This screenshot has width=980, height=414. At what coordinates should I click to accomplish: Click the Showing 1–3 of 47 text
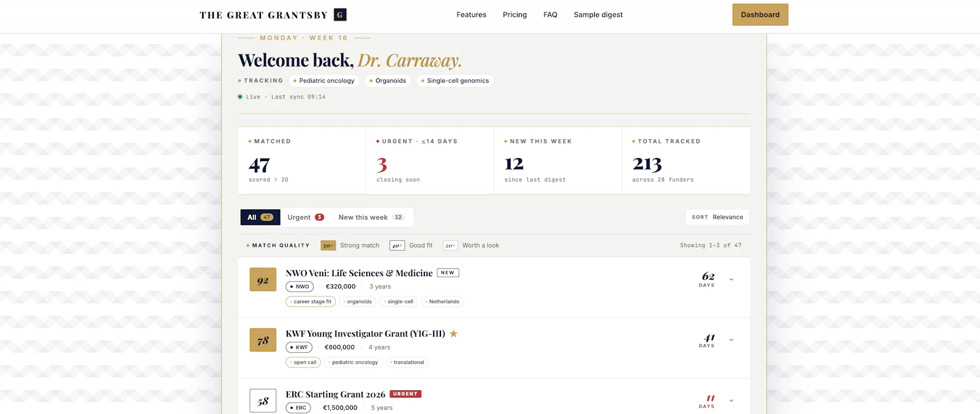coord(710,246)
